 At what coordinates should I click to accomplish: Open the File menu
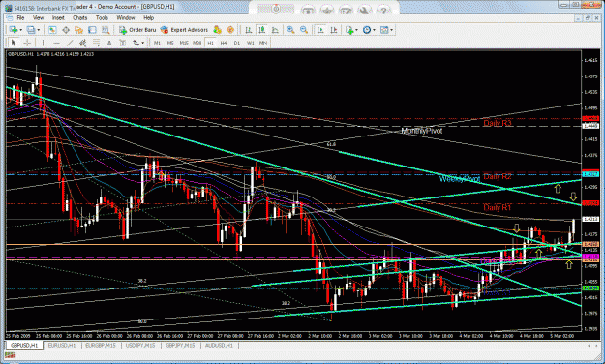coord(20,17)
